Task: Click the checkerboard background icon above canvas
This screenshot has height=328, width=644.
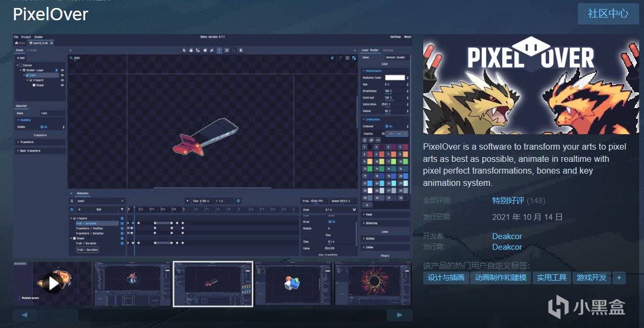Action: 354,58
